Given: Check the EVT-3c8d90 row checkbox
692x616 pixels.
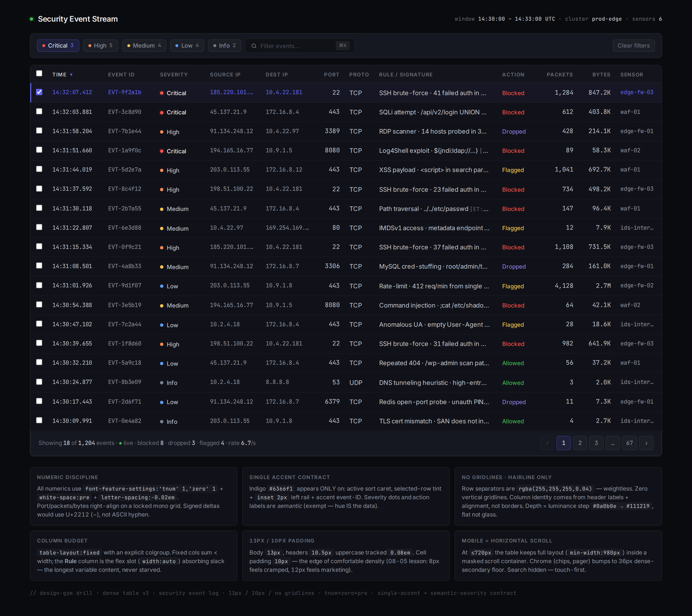Looking at the screenshot, I should point(39,111).
